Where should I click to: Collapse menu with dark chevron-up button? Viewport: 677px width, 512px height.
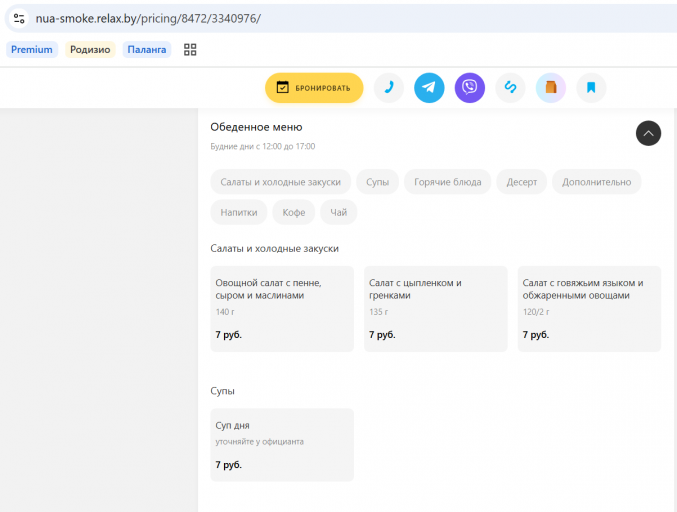(x=648, y=133)
